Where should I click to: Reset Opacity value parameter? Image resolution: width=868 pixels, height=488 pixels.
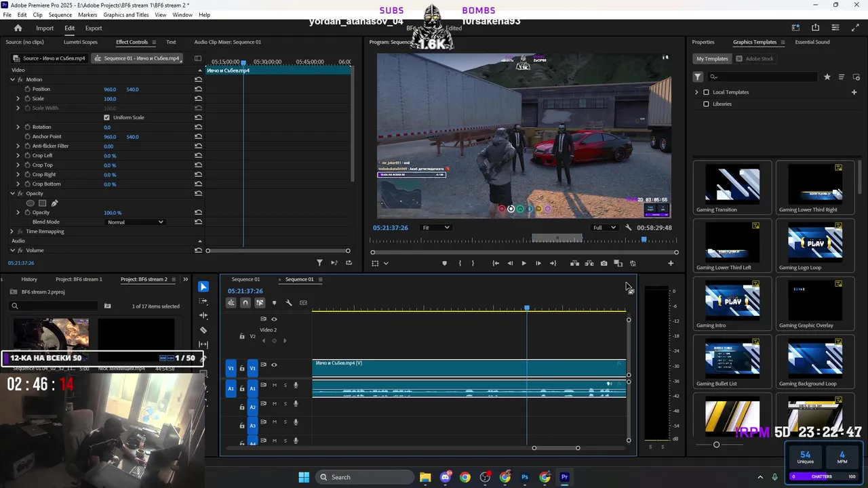[x=198, y=212]
